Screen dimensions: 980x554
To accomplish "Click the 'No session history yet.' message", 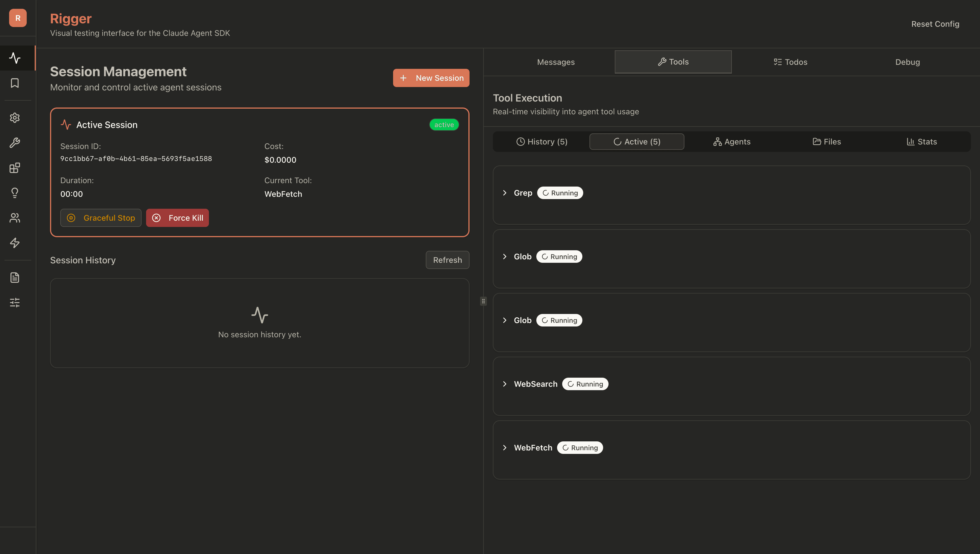I will (x=260, y=335).
